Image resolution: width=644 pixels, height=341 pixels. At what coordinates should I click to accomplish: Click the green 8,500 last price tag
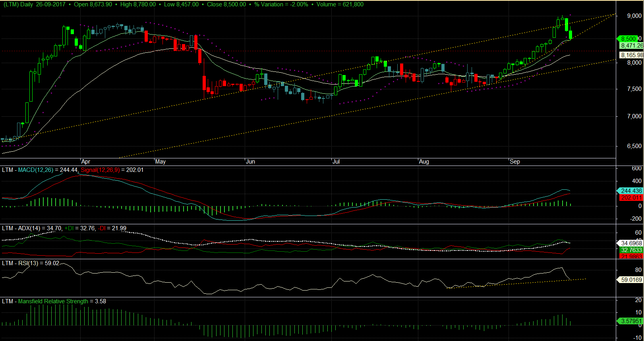point(628,39)
